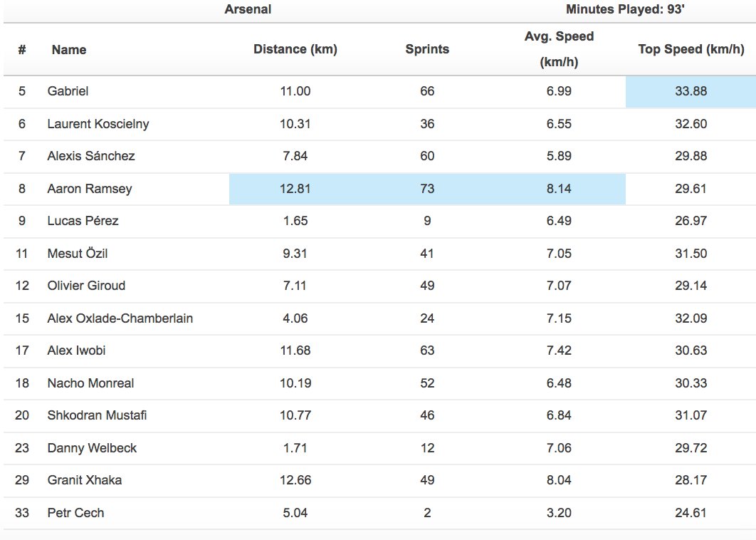Select the Arsenal team title
Screen dimensions: 756x540
pyautogui.click(x=248, y=9)
